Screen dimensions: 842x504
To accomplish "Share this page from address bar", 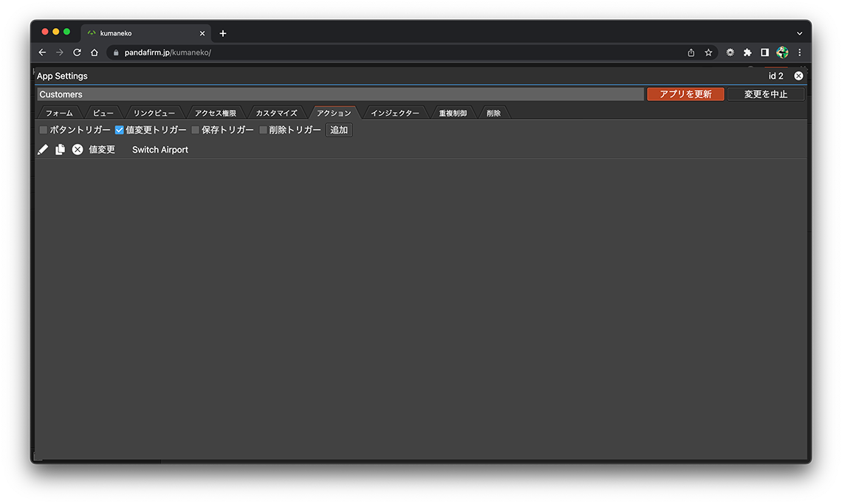I will (691, 52).
